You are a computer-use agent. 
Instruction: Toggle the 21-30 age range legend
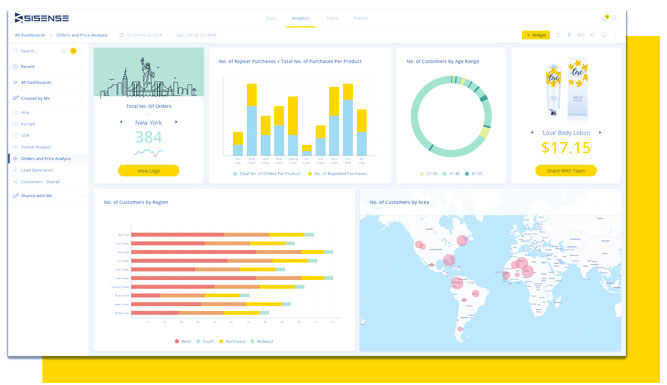click(428, 174)
